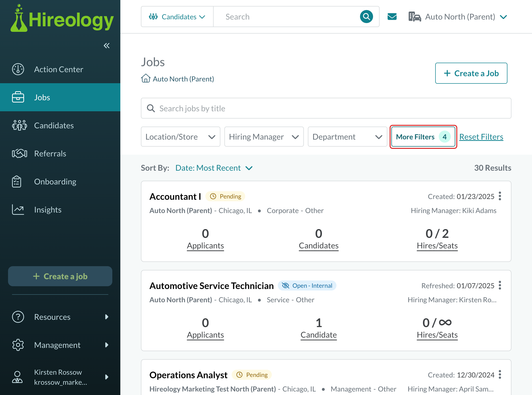This screenshot has width=532, height=395.
Task: Open the Accountant I job title
Action: (x=175, y=196)
